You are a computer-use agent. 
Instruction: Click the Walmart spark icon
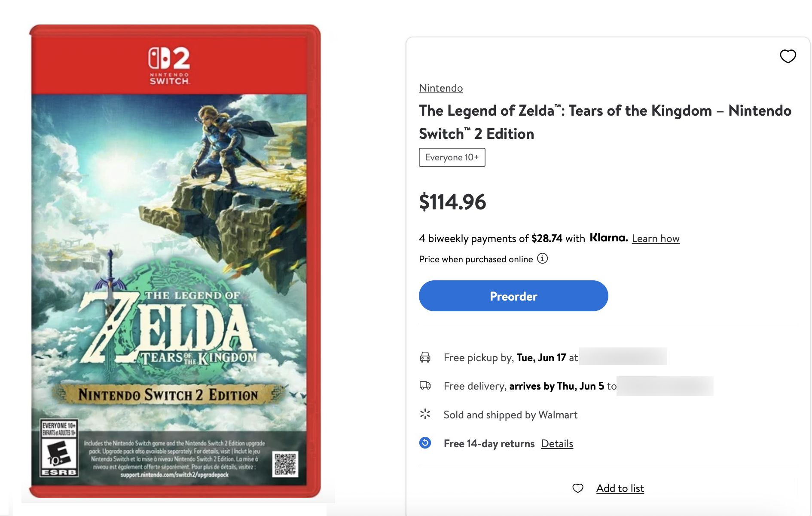[x=425, y=414]
